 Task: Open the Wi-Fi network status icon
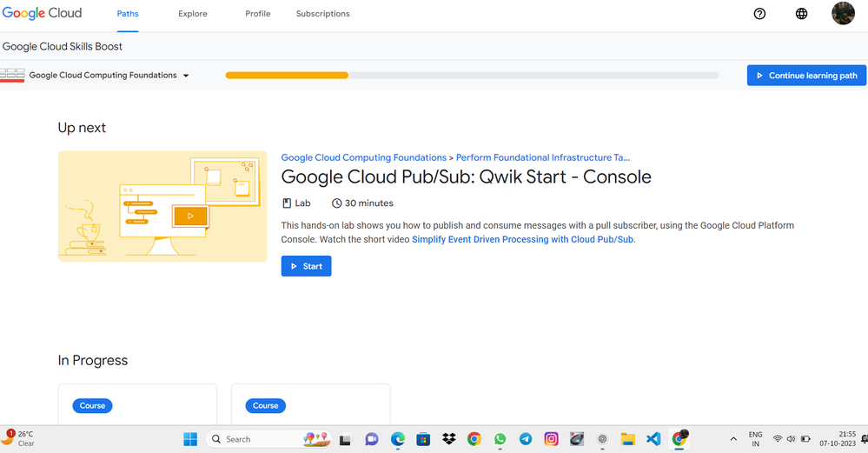pyautogui.click(x=778, y=439)
